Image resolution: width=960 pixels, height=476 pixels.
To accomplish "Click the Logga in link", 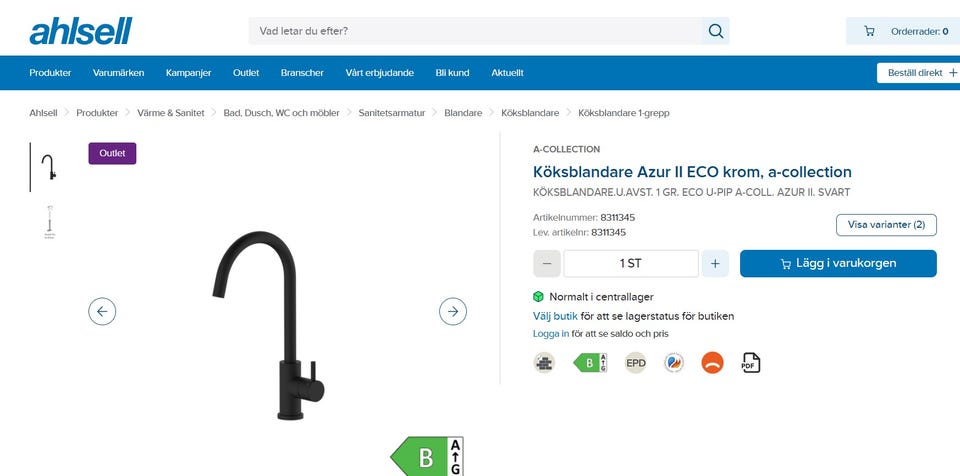I will tap(551, 334).
